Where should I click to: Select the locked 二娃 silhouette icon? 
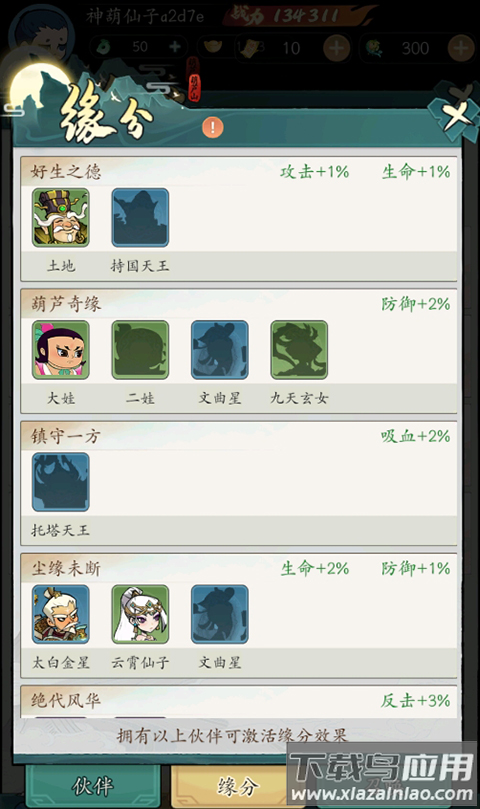click(140, 350)
